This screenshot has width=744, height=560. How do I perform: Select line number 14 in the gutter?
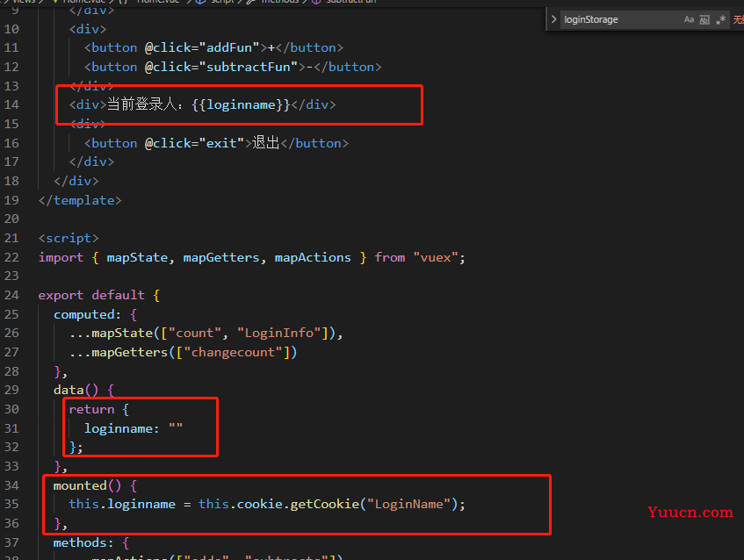click(x=11, y=104)
